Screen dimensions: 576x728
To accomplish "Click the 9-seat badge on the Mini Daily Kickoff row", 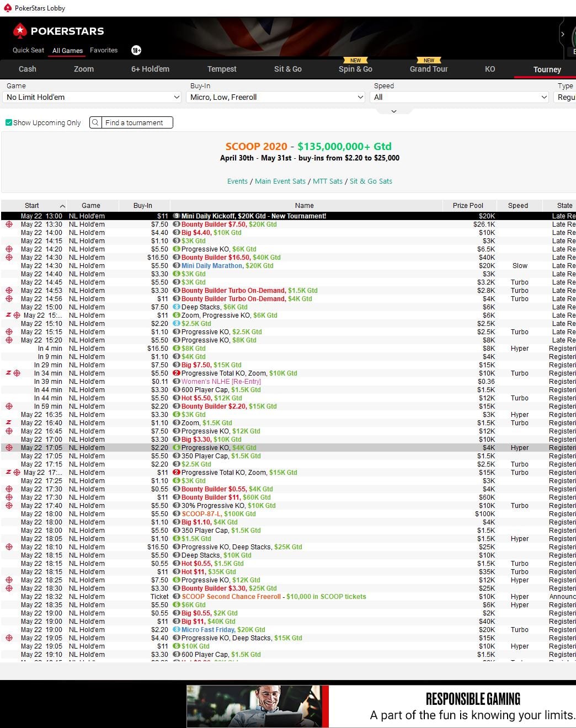I will pos(177,216).
